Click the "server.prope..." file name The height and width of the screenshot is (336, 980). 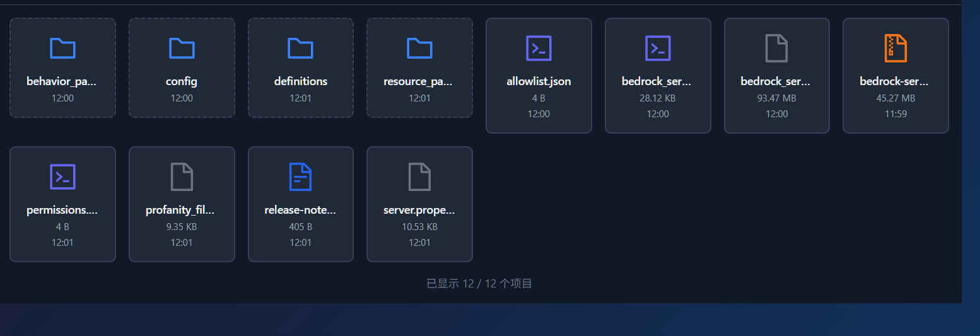[x=419, y=210]
